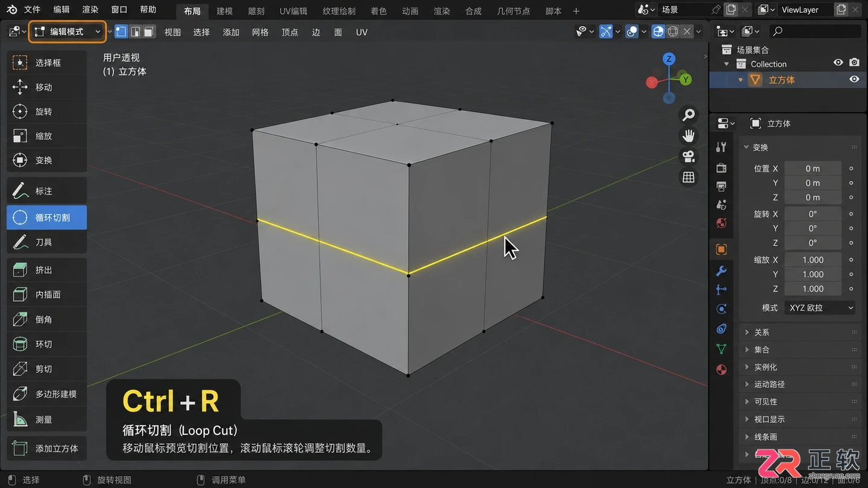Activate the 旋转 (Rotate) tool

click(46, 111)
